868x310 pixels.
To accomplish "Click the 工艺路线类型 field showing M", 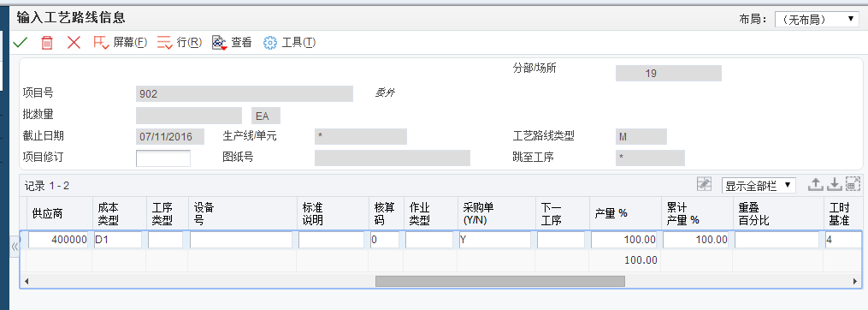I will pos(641,136).
